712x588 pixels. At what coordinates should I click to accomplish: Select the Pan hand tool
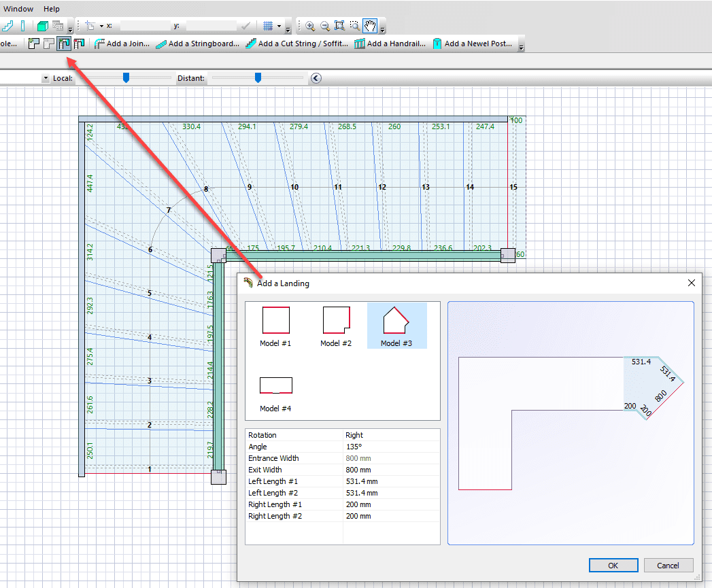tap(370, 26)
